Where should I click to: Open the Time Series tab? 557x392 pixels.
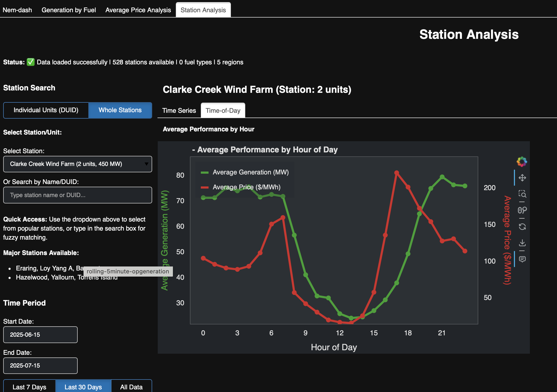(179, 110)
